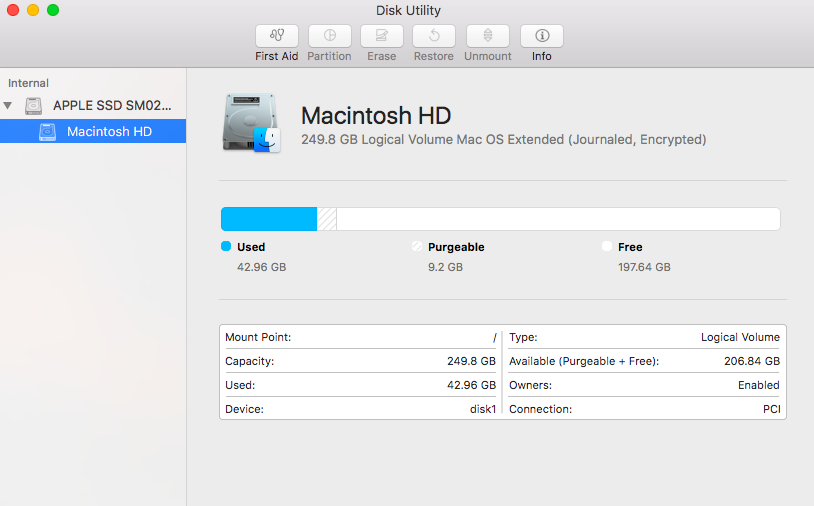The width and height of the screenshot is (814, 506).
Task: Run First Aid on the volume
Action: point(277,36)
